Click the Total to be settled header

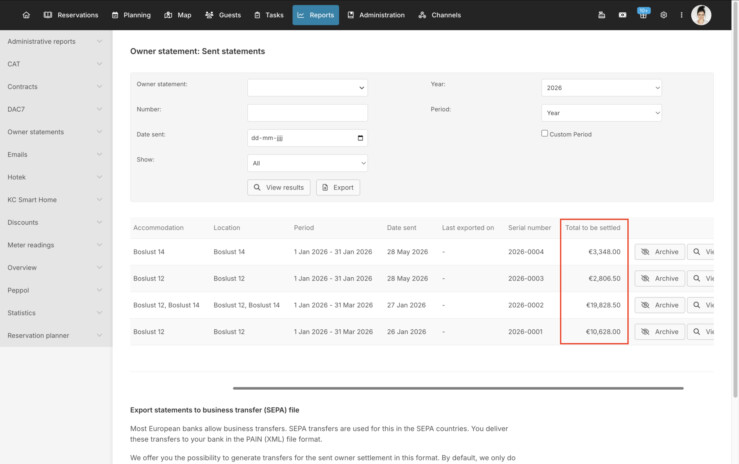(593, 228)
